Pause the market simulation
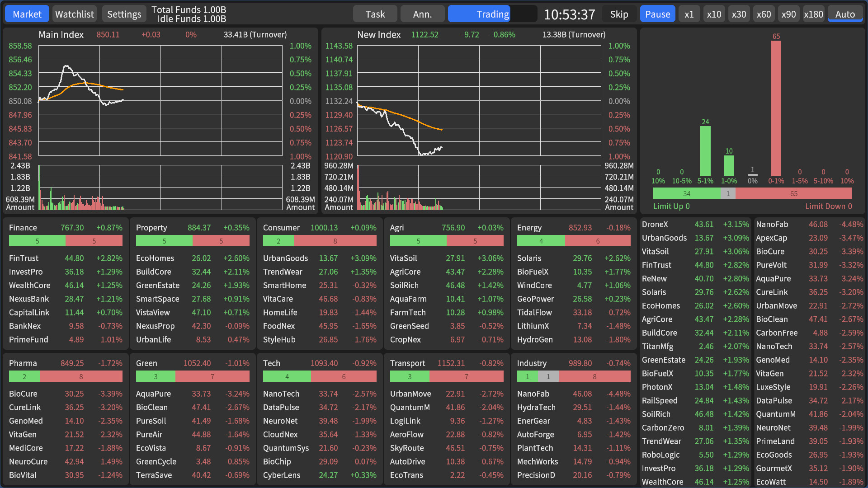 657,14
